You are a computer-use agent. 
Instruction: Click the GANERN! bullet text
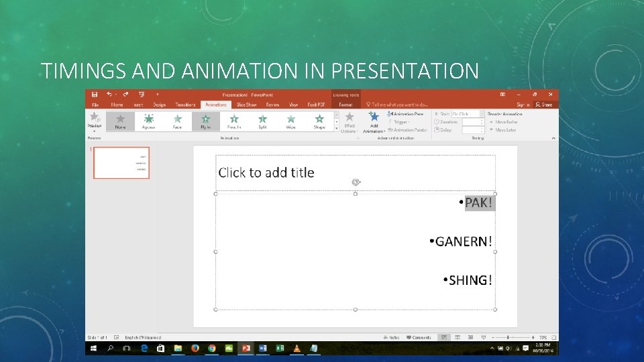464,242
